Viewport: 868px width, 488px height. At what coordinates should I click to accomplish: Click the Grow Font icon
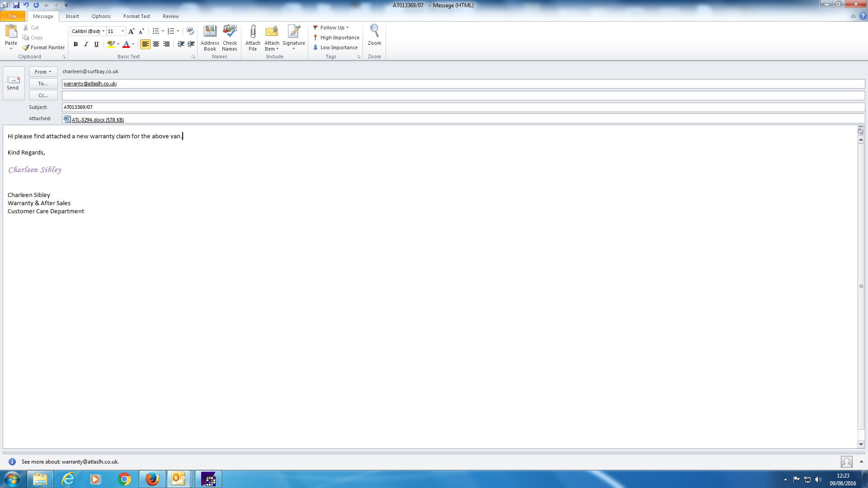point(131,31)
